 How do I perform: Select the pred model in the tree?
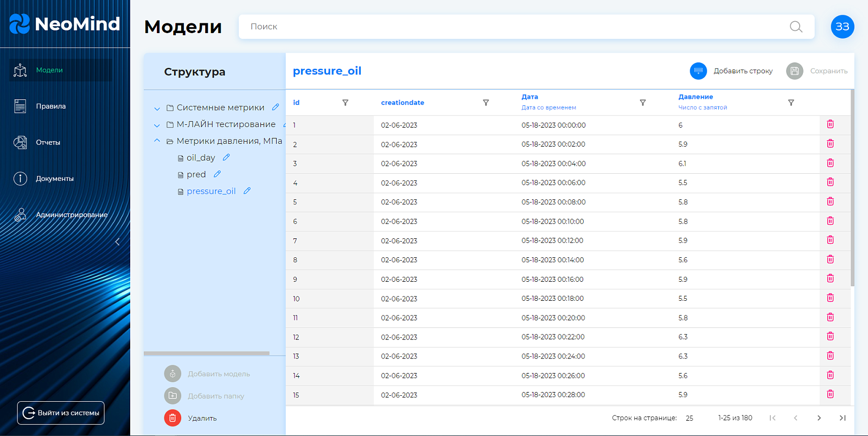point(196,175)
